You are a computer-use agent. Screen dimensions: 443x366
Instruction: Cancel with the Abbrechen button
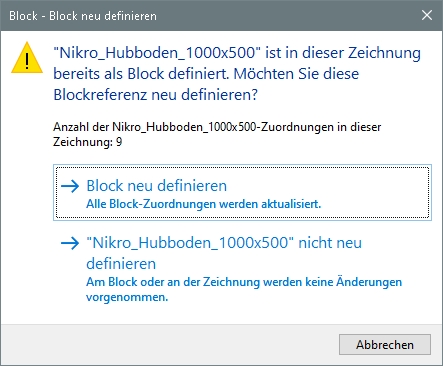(x=385, y=345)
